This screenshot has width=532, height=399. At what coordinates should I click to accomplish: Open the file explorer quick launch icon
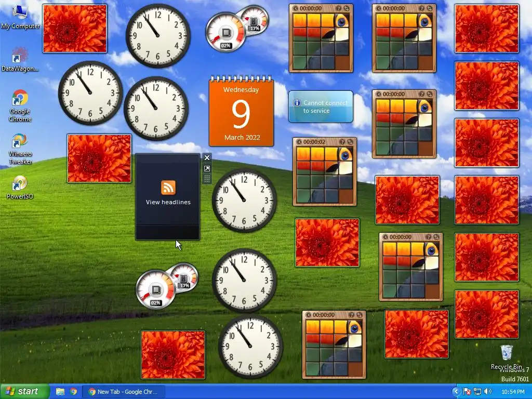[x=60, y=392]
